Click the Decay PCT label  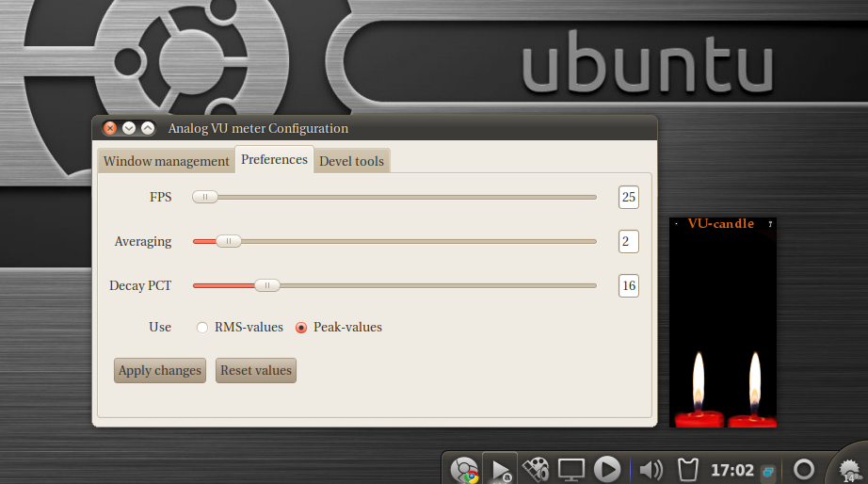[140, 285]
